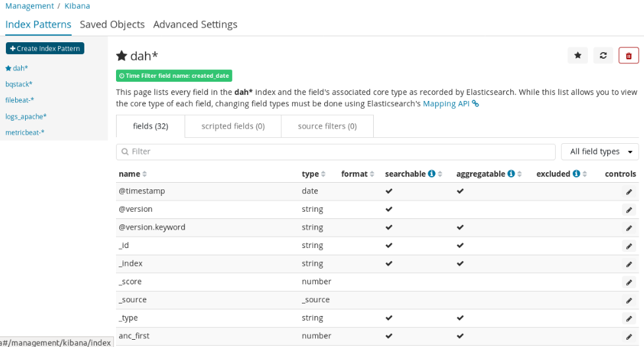The width and height of the screenshot is (644, 347).
Task: Edit the _score field pencil icon
Action: coord(629,282)
